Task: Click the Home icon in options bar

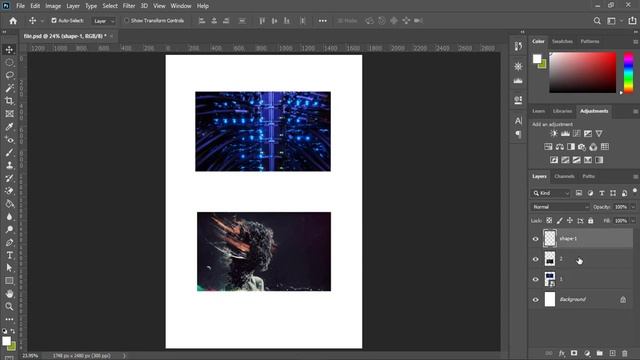Action: tap(13, 21)
